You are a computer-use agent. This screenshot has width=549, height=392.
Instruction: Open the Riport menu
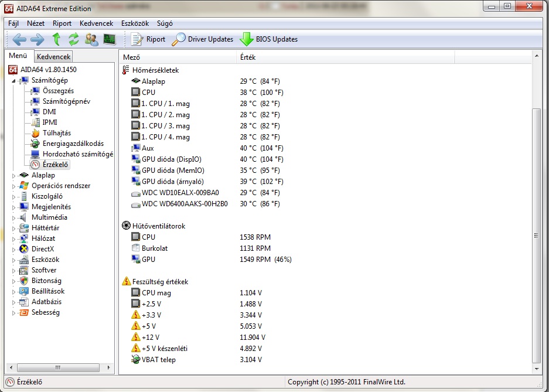tap(62, 23)
